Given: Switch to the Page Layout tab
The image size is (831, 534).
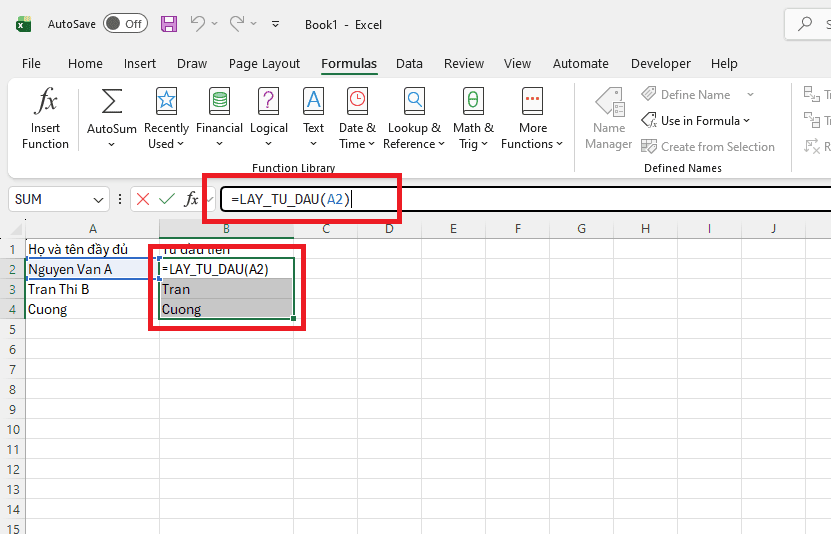Looking at the screenshot, I should [264, 64].
